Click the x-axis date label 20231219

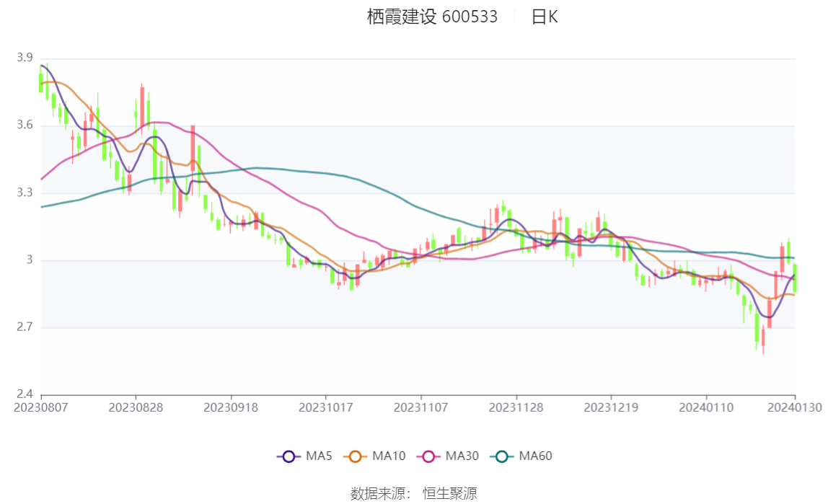point(611,407)
